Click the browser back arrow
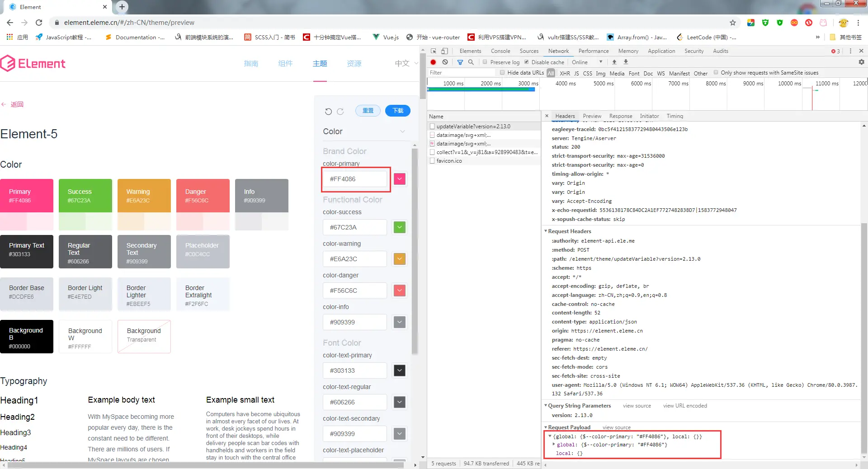Image resolution: width=868 pixels, height=469 pixels. coord(10,23)
